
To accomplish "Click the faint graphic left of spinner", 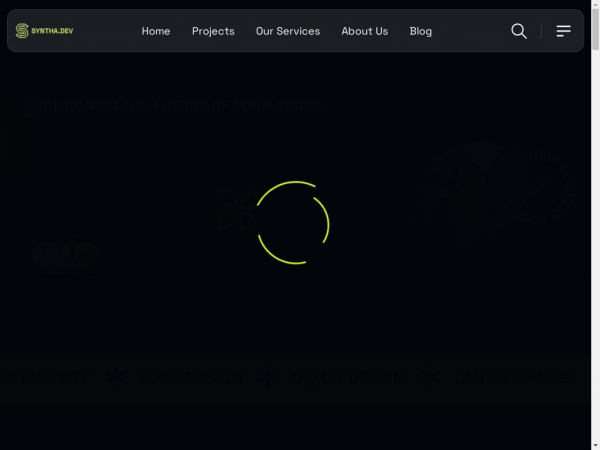I will 232,210.
